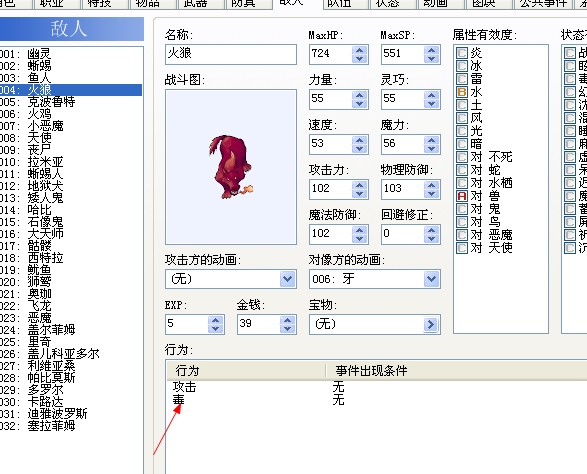The width and height of the screenshot is (587, 474).
Task: Click the MaxHP value field 724
Action: 331,54
